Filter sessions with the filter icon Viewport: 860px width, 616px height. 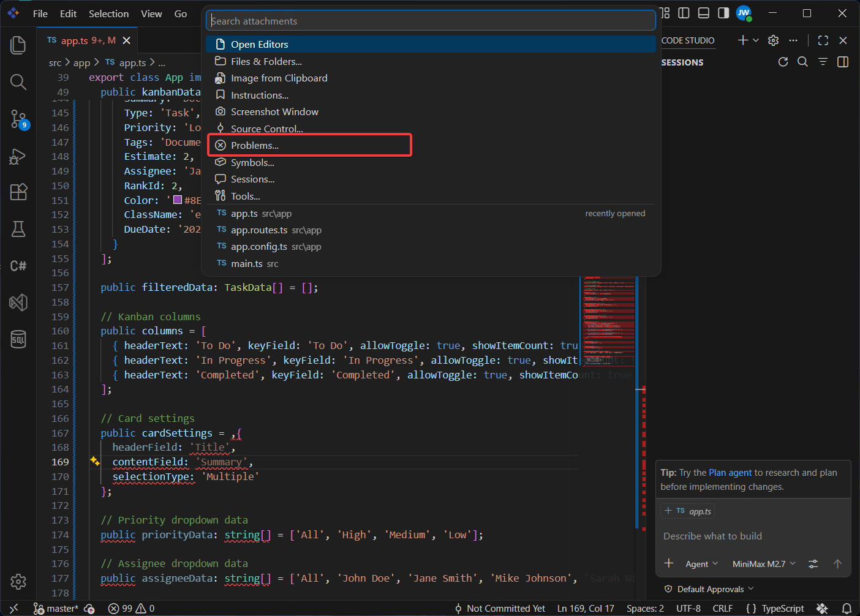coord(823,62)
